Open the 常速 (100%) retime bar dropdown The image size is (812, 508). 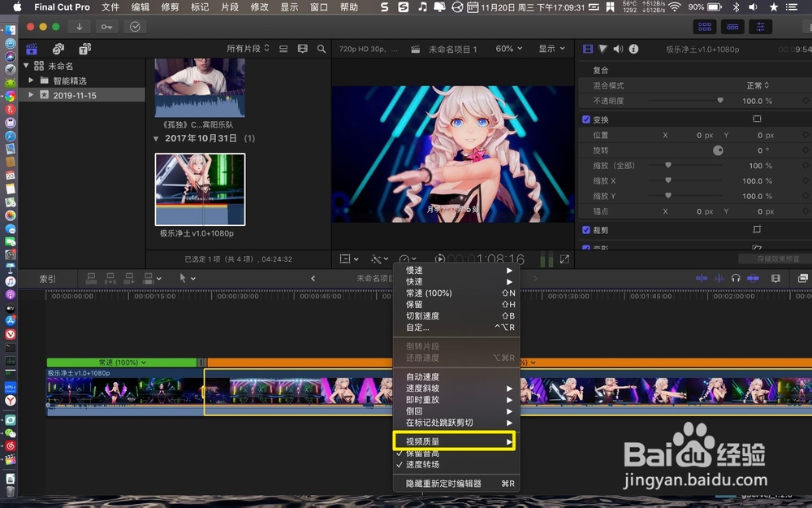point(123,363)
